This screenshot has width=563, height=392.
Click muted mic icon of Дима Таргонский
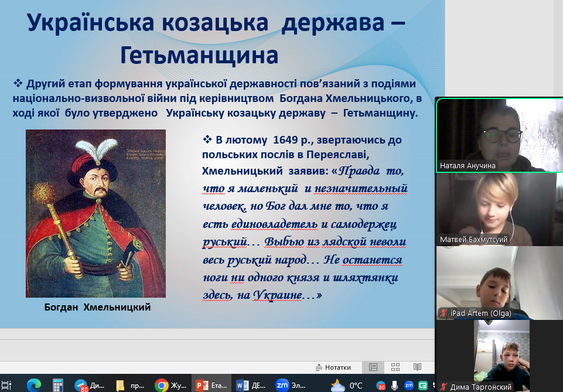coord(444,387)
